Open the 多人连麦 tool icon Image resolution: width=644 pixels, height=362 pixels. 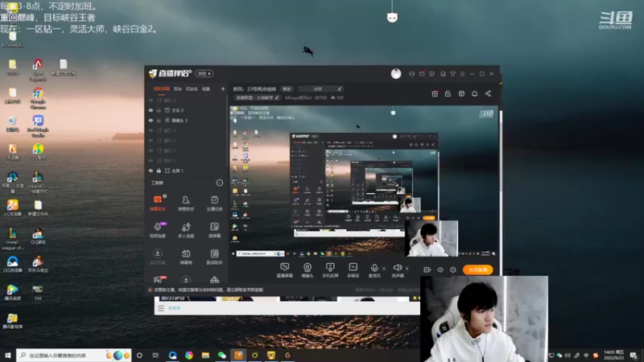pos(186,230)
